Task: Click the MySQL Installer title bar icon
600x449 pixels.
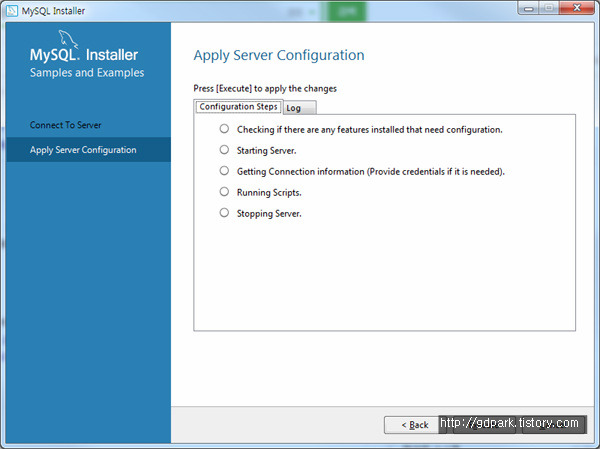Action: coord(12,11)
